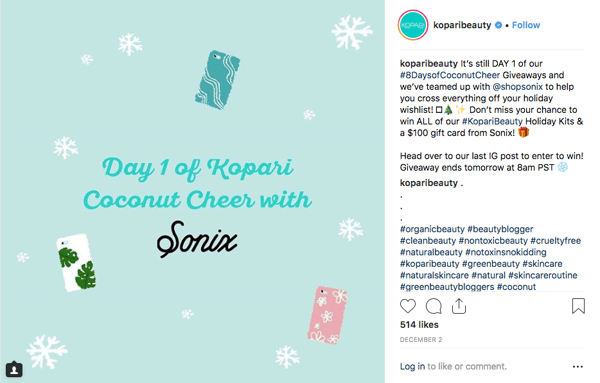View the 514 likes list

[x=419, y=324]
